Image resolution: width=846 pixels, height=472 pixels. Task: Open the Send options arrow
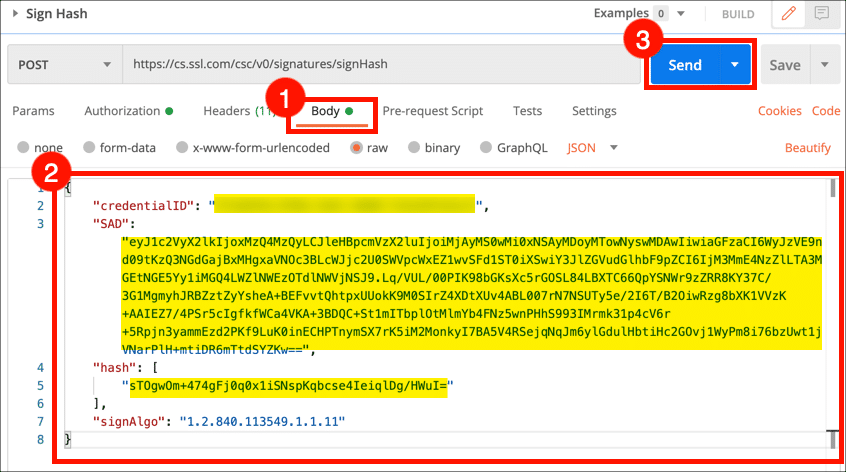(x=735, y=65)
